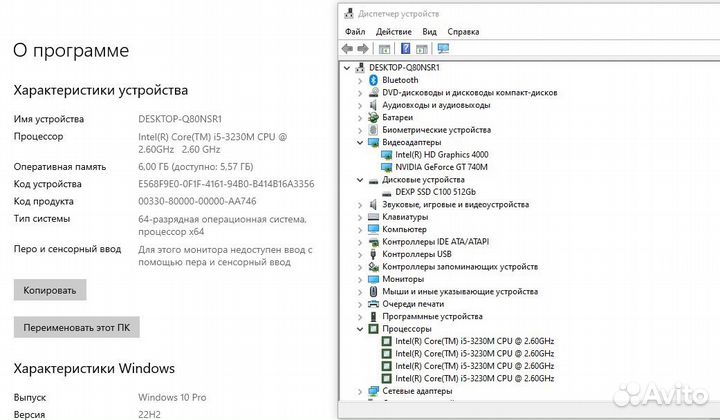Expand the DVD-дисководы chevron
This screenshot has height=420, width=720.
[x=360, y=93]
